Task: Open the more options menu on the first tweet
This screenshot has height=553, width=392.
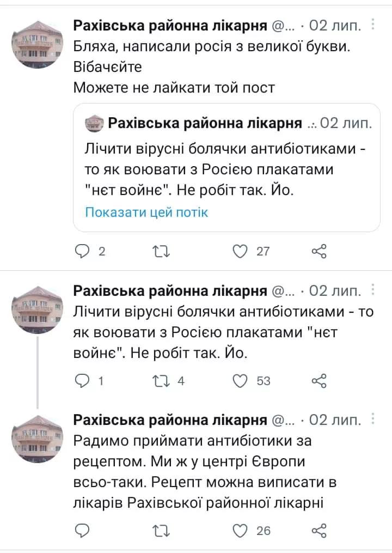Action: tap(372, 25)
